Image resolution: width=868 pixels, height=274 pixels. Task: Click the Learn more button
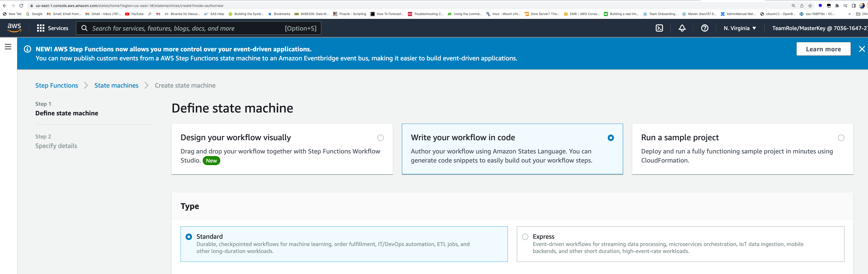coord(823,49)
